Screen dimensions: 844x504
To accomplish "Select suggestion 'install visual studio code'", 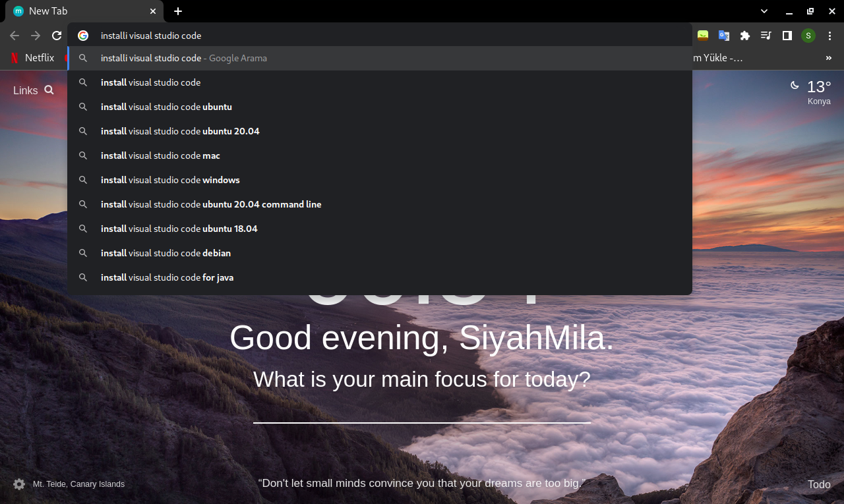I will [x=380, y=82].
